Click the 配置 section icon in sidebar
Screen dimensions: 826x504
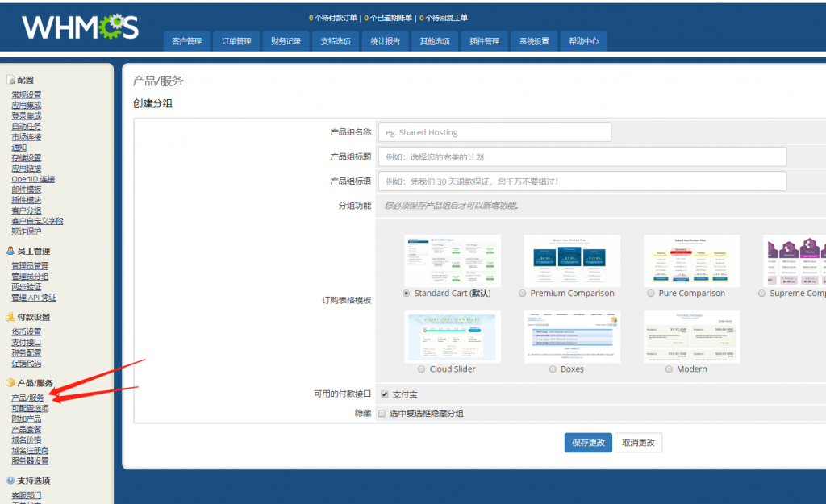coord(10,80)
